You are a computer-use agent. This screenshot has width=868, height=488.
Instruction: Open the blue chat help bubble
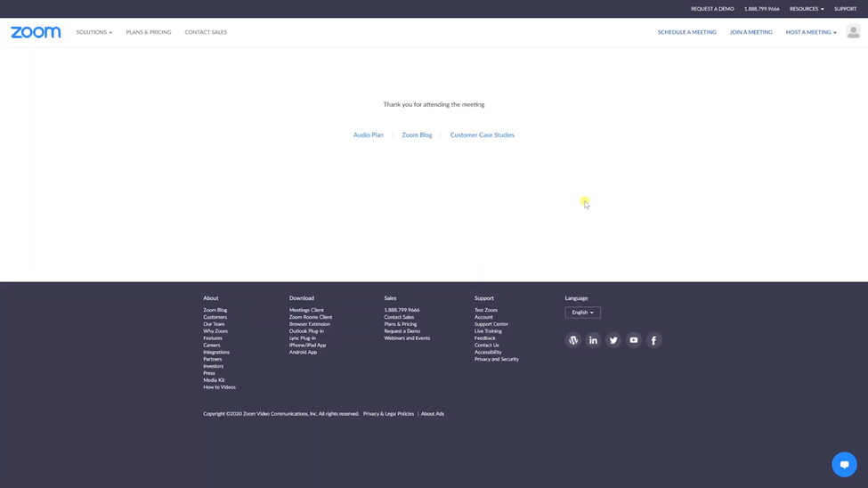point(844,464)
